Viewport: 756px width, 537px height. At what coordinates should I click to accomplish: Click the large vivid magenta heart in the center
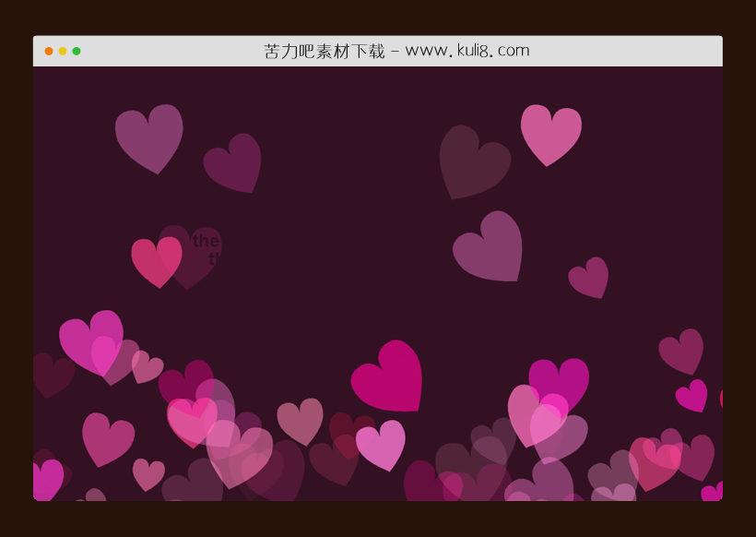[390, 376]
